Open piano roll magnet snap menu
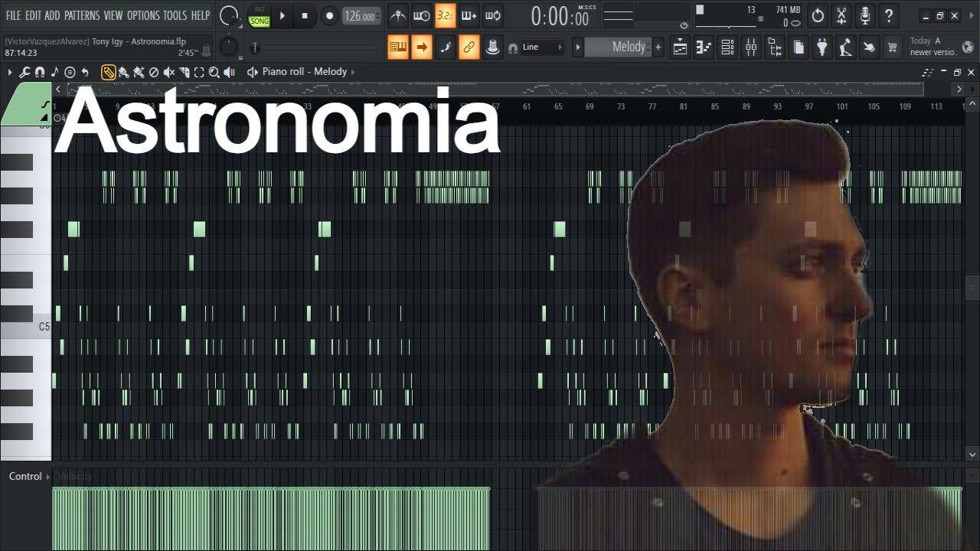The height and width of the screenshot is (551, 980). (40, 72)
